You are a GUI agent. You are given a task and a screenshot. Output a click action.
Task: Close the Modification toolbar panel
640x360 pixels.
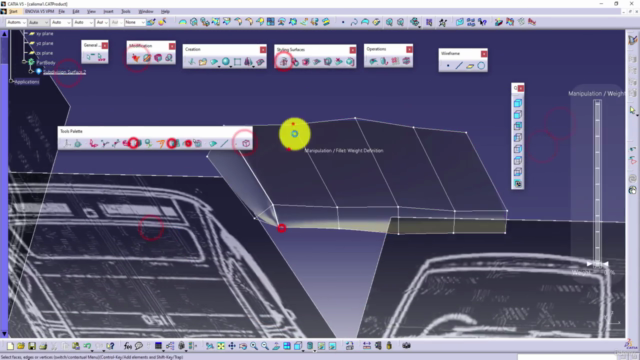point(172,46)
